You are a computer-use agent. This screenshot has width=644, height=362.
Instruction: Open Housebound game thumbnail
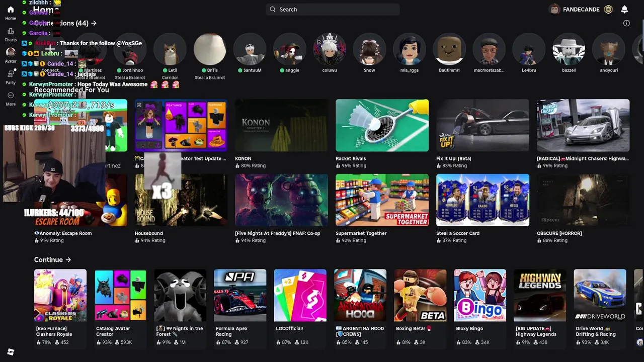(181, 200)
